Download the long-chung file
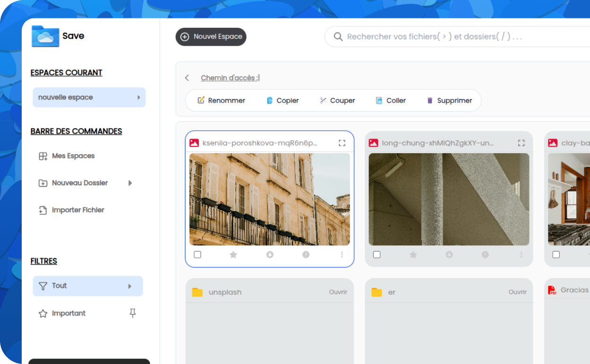The image size is (590, 364). [x=449, y=255]
